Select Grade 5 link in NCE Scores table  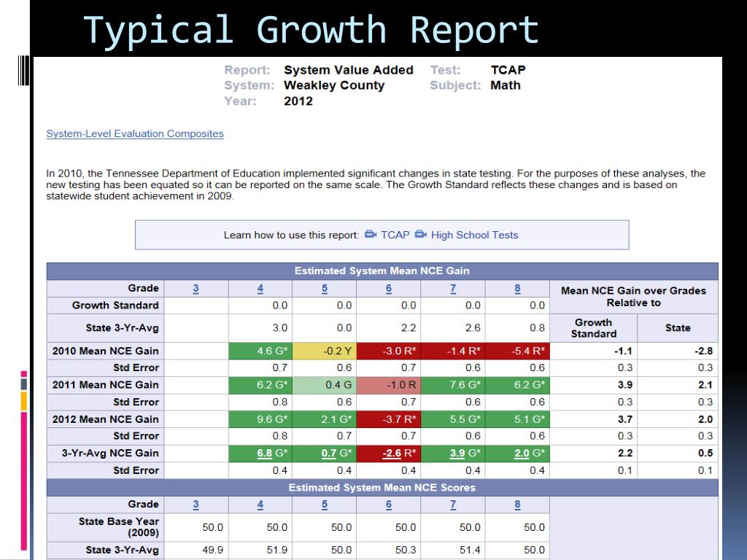point(325,505)
